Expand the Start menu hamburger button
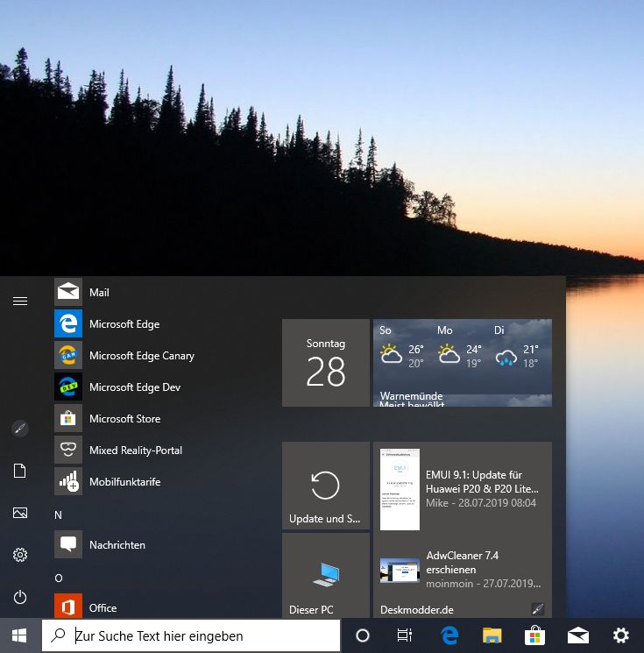Image resolution: width=644 pixels, height=653 pixels. click(x=20, y=301)
